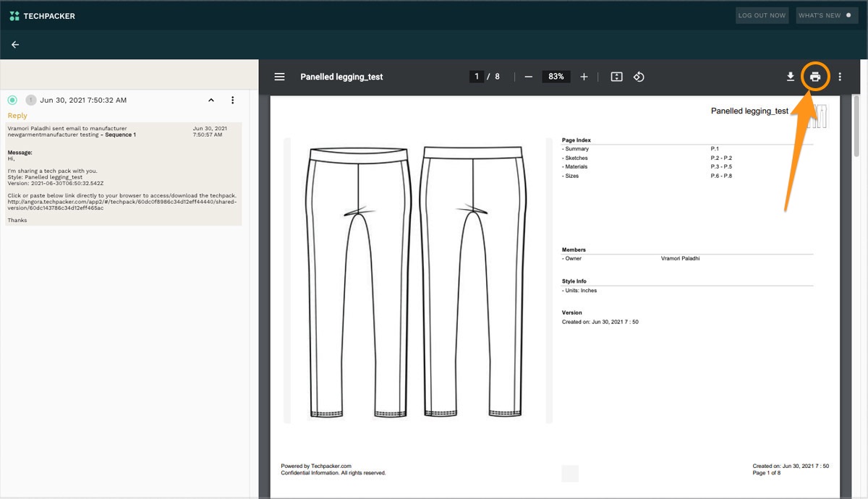This screenshot has width=868, height=499.
Task: Zoom in the PDF with plus
Action: pos(584,77)
